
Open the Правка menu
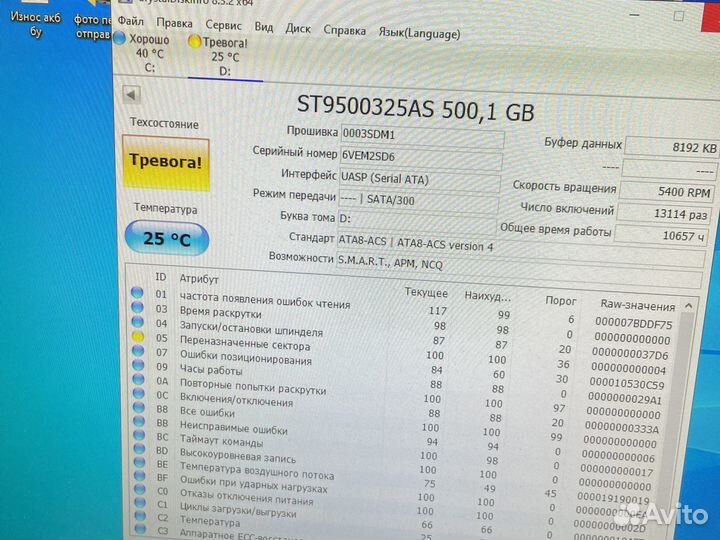(x=174, y=23)
